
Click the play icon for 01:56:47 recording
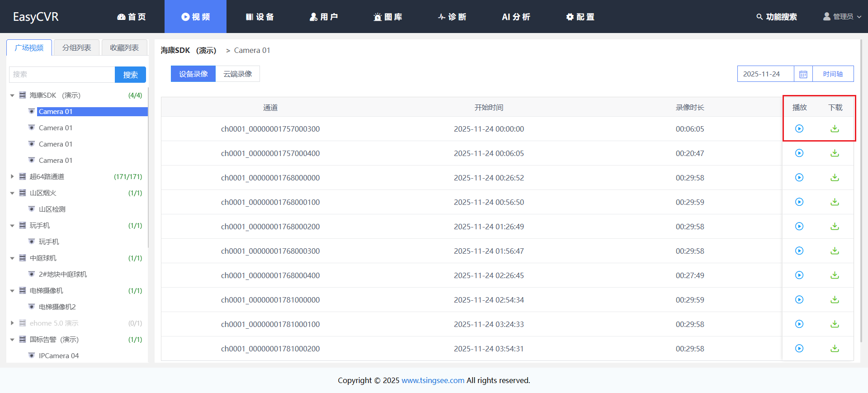[x=799, y=251]
